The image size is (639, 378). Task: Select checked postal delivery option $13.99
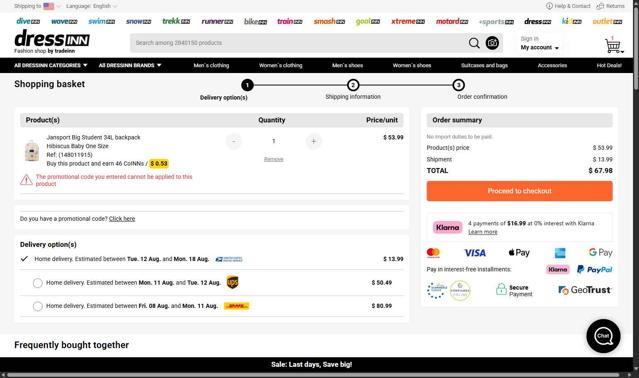coord(24,259)
